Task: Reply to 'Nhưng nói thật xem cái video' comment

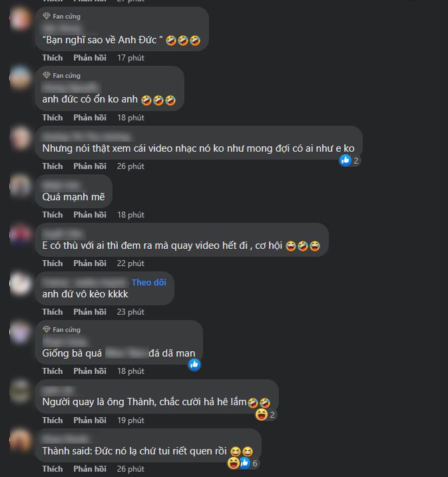Action: (x=90, y=166)
